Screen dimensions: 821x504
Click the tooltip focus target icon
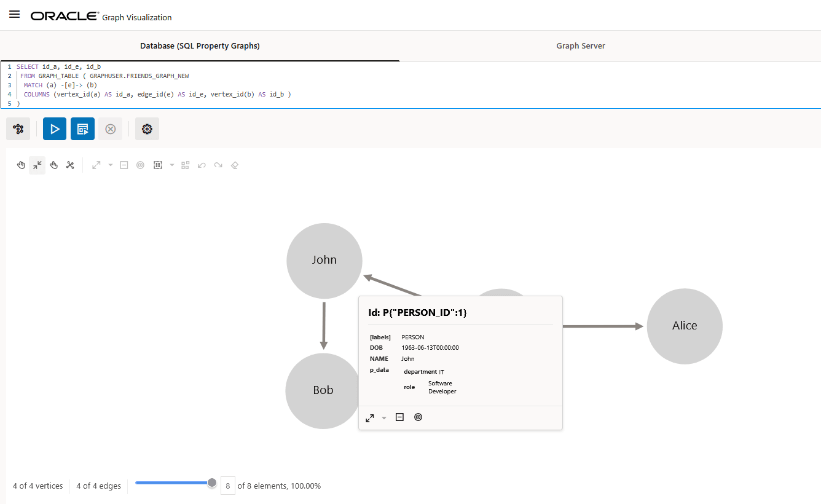(x=418, y=417)
